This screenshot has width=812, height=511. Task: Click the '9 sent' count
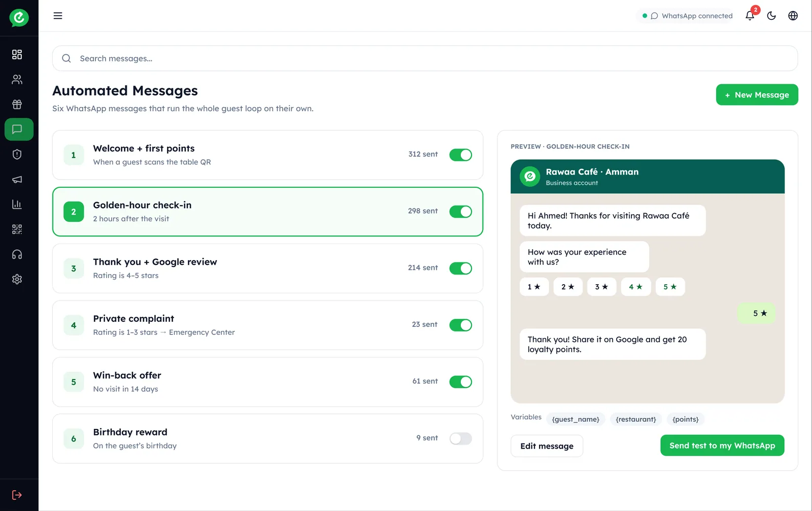pyautogui.click(x=427, y=438)
